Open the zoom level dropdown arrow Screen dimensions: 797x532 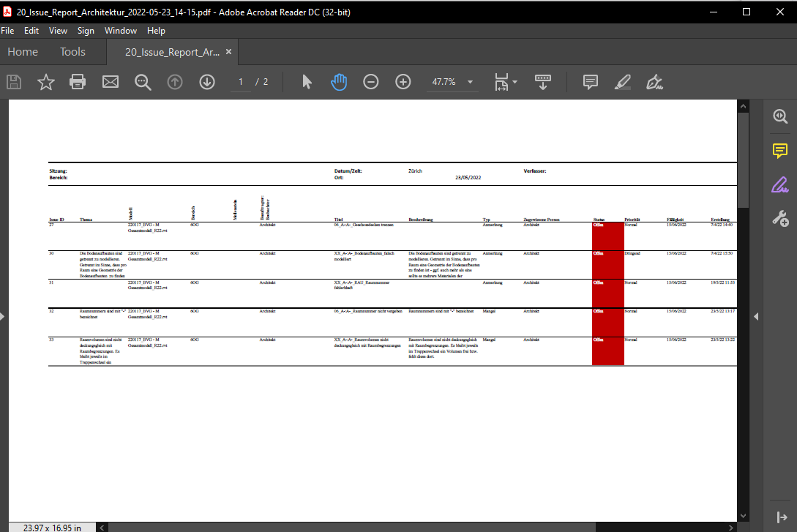[x=470, y=82]
